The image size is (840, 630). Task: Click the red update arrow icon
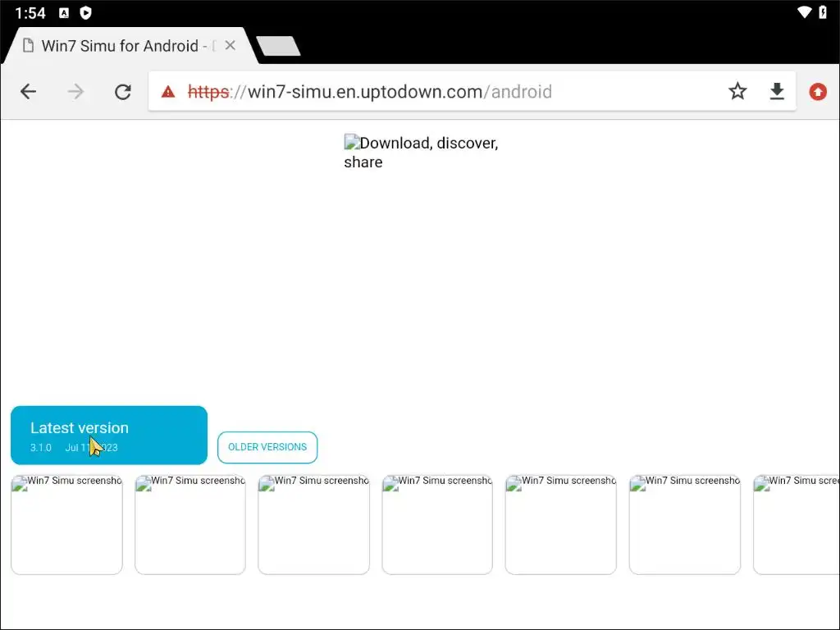pos(818,92)
